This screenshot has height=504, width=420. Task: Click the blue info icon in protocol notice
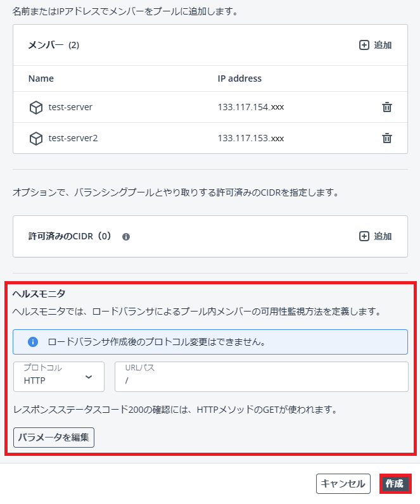(33, 342)
